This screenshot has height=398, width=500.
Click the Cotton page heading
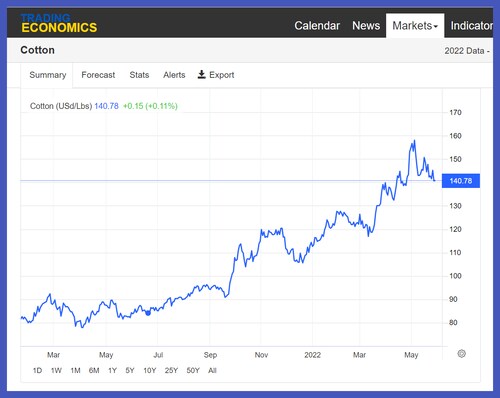point(37,50)
